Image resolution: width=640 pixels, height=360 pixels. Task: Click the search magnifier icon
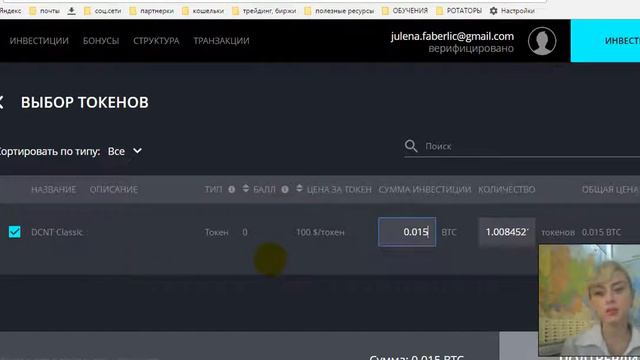pos(411,146)
